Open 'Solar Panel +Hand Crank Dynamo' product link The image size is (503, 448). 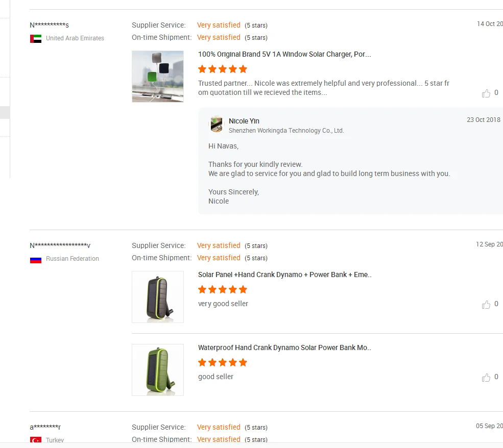pyautogui.click(x=284, y=275)
